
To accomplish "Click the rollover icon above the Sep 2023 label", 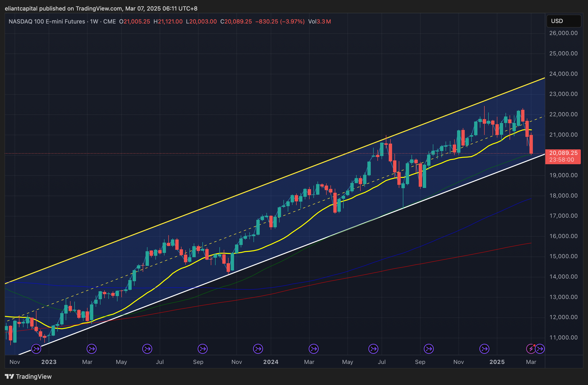I will click(x=203, y=349).
